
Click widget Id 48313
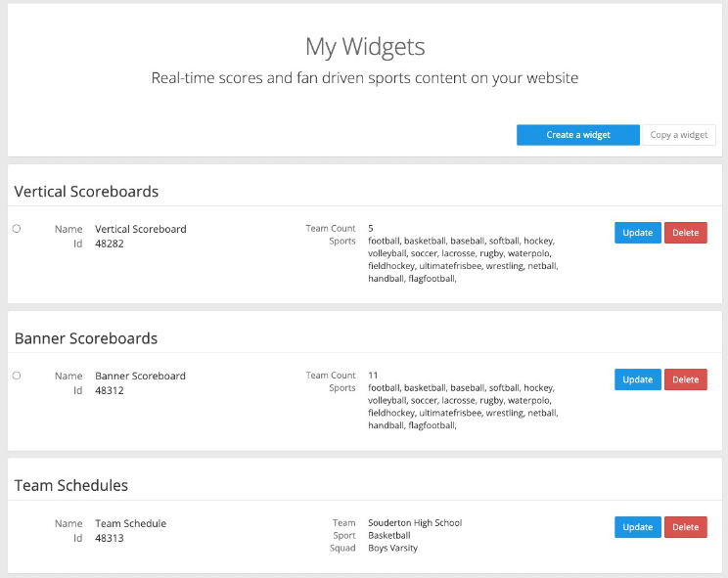[x=110, y=538]
